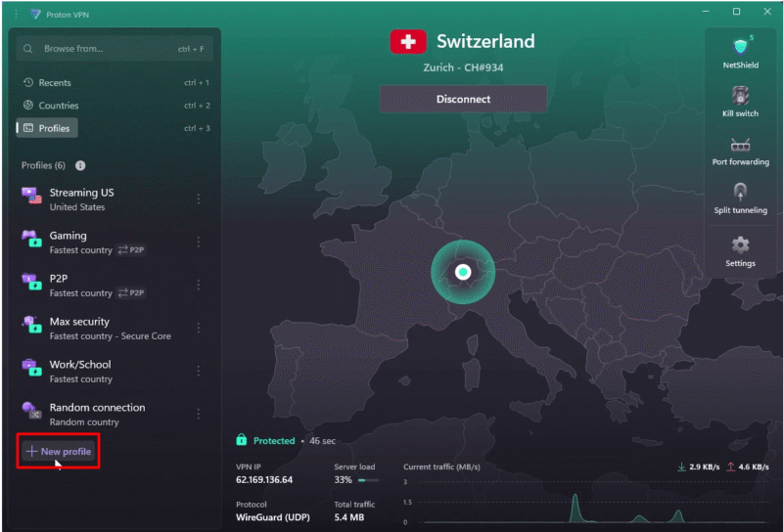Click the P2P tag under Gaming
The width and height of the screenshot is (783, 532).
coord(131,250)
